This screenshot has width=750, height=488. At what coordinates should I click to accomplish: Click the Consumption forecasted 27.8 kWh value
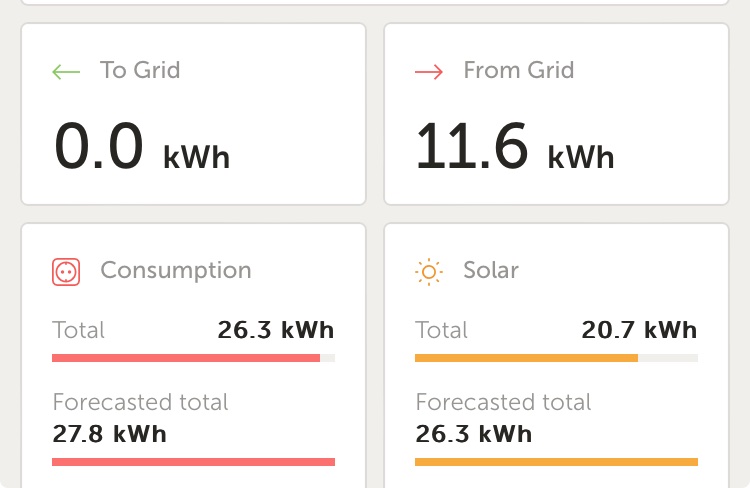(110, 434)
